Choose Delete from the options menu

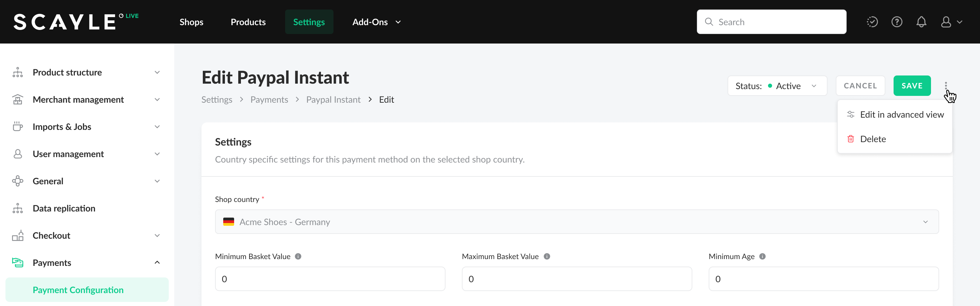pos(873,139)
